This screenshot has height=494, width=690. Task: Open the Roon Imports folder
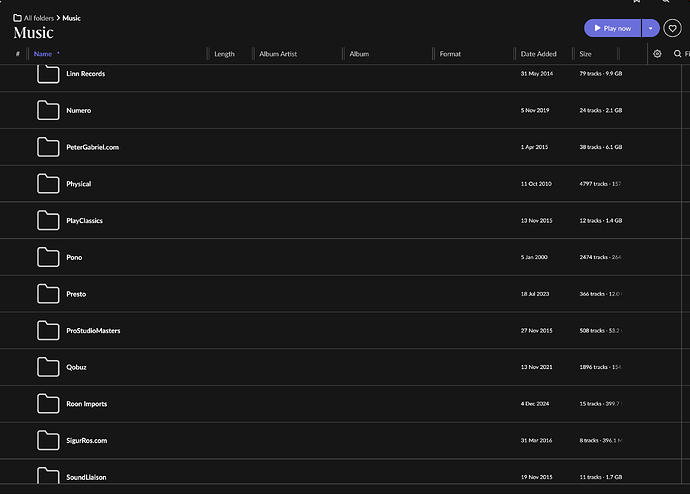(x=86, y=404)
